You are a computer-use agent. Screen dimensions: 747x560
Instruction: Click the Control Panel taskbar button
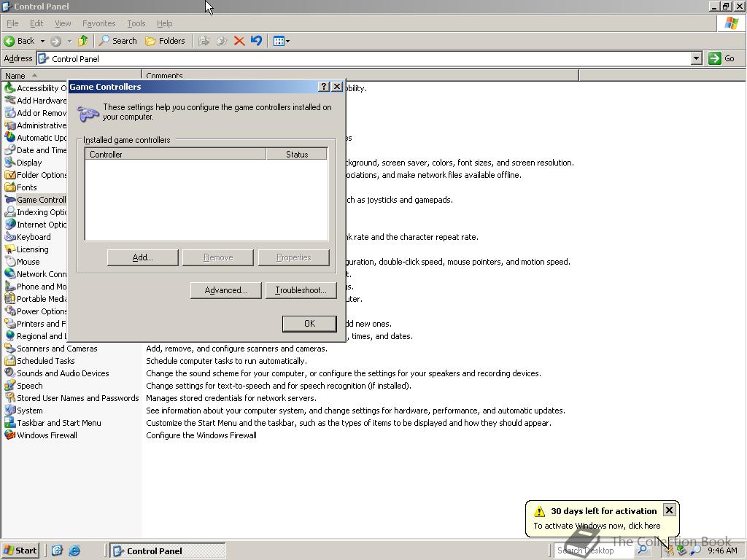pos(168,551)
